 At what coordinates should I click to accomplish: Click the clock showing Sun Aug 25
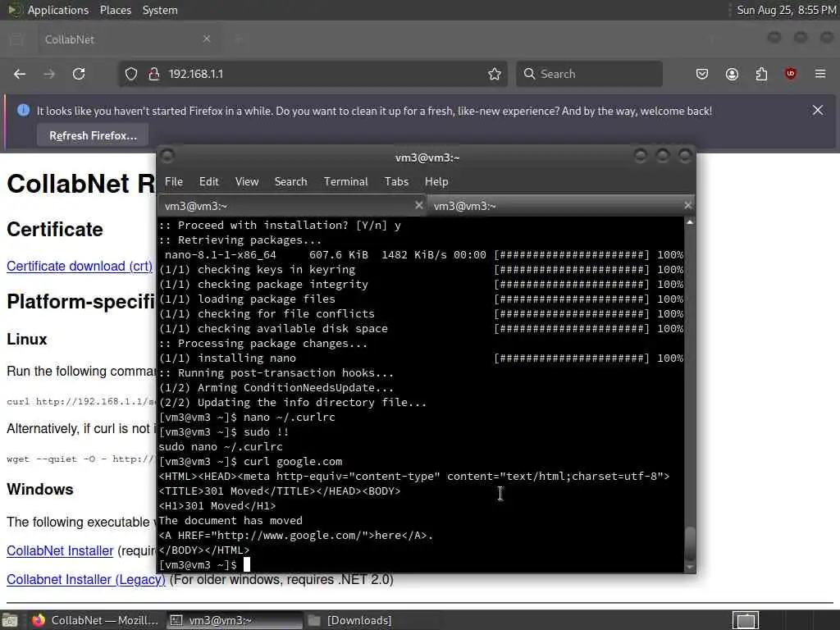pyautogui.click(x=786, y=10)
